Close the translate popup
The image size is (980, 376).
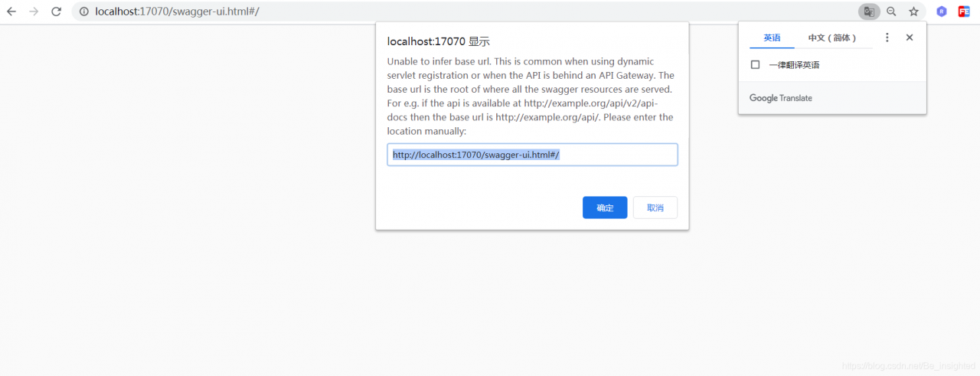[x=910, y=38]
